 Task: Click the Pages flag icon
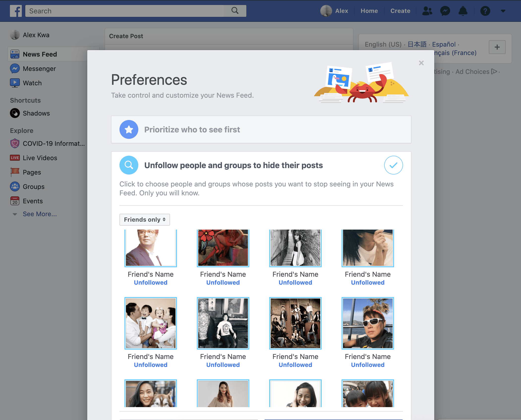pyautogui.click(x=15, y=172)
